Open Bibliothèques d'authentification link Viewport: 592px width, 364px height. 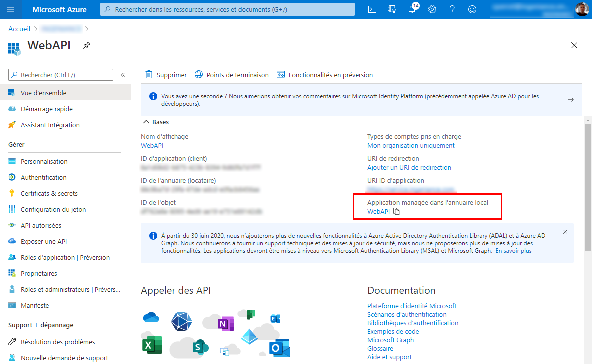(x=413, y=323)
